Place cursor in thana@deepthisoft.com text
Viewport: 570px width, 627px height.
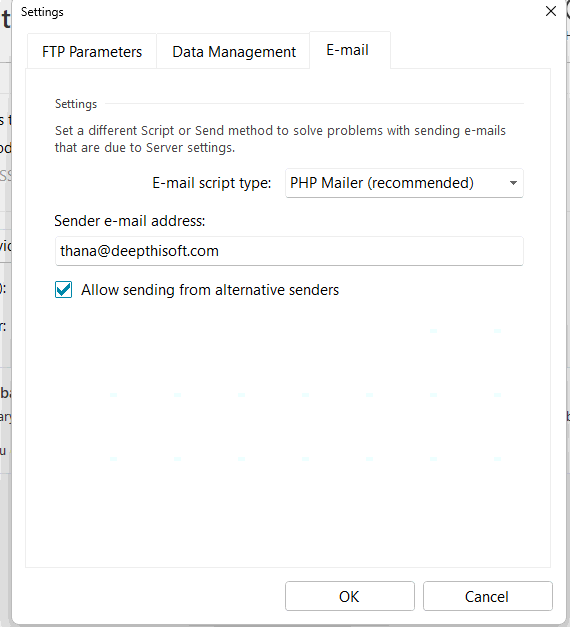coord(139,251)
